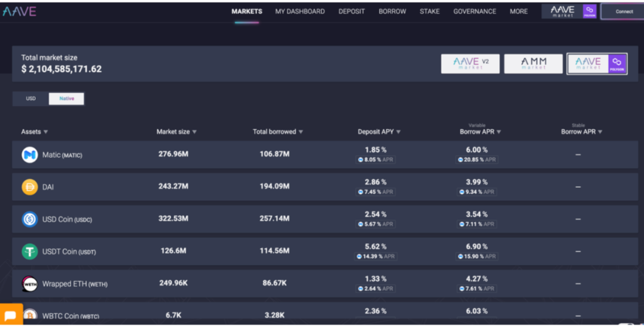
Task: Click reward icon beside USDT 14.39% APR
Action: click(x=360, y=256)
